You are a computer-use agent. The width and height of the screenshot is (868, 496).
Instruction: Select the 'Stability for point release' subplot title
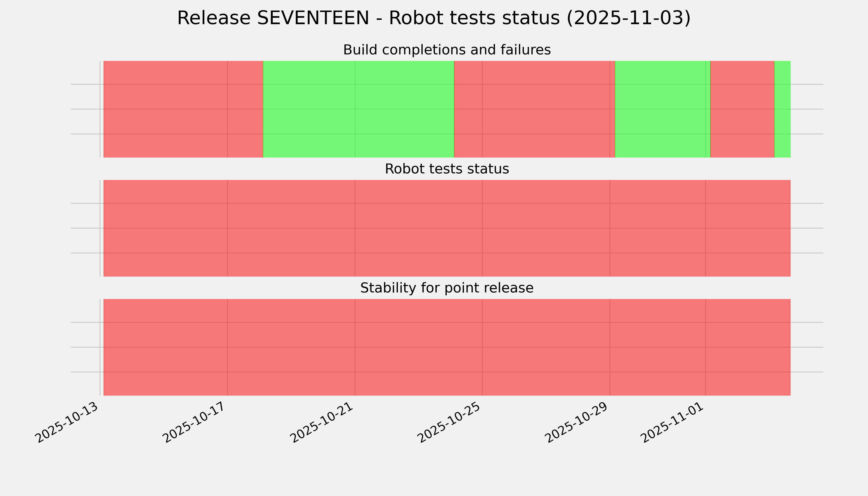(x=447, y=288)
